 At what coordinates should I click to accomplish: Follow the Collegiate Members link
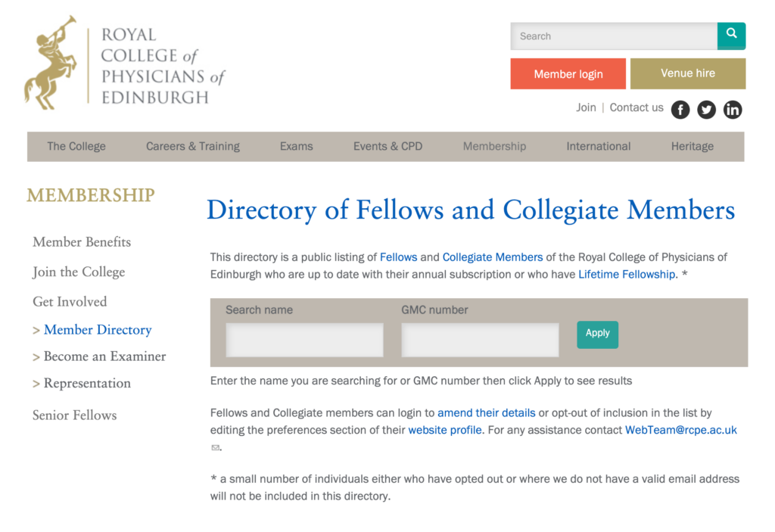pyautogui.click(x=492, y=257)
